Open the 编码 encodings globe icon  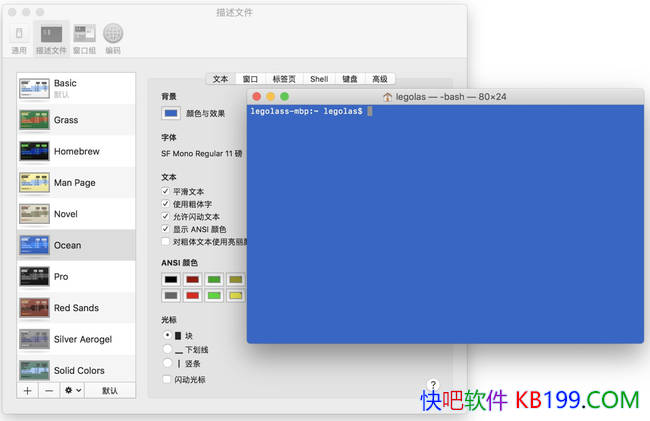point(113,37)
